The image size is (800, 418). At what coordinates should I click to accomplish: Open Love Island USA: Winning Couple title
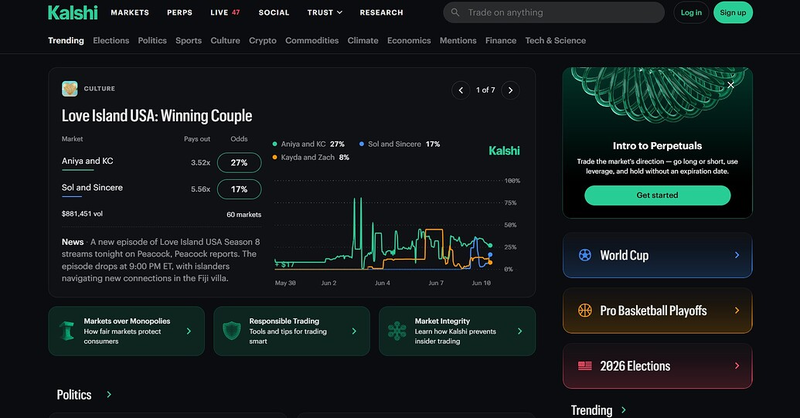click(157, 115)
